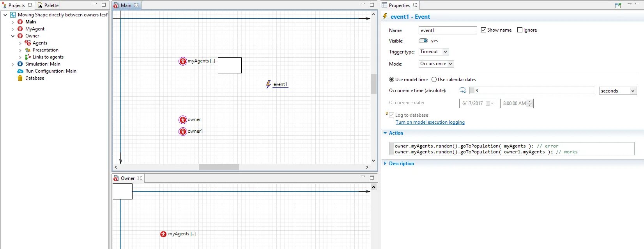This screenshot has width=644, height=249.
Task: Close the Owner editor tab
Action: coord(140,178)
